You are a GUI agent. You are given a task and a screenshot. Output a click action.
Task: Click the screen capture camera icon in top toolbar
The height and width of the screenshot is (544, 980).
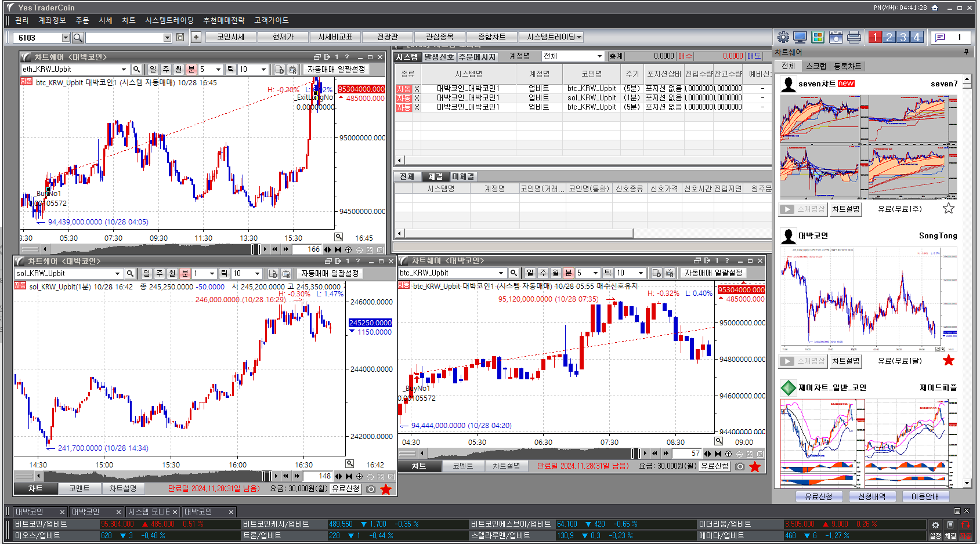click(836, 37)
